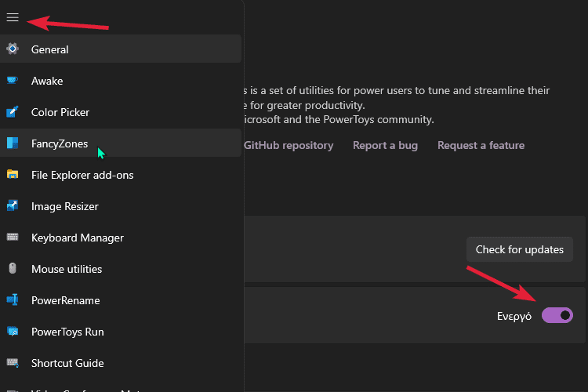Image resolution: width=588 pixels, height=392 pixels.
Task: Click the Image Resizer icon
Action: 13,205
